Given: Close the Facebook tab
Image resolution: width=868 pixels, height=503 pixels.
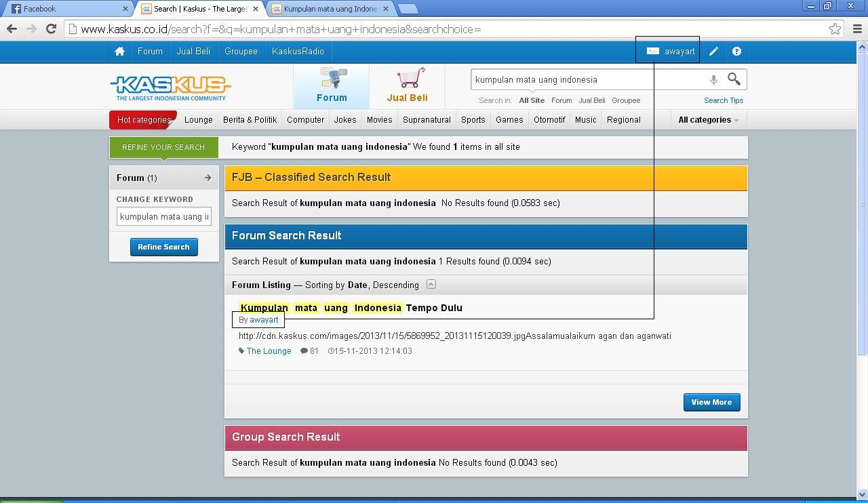Looking at the screenshot, I should coord(125,9).
